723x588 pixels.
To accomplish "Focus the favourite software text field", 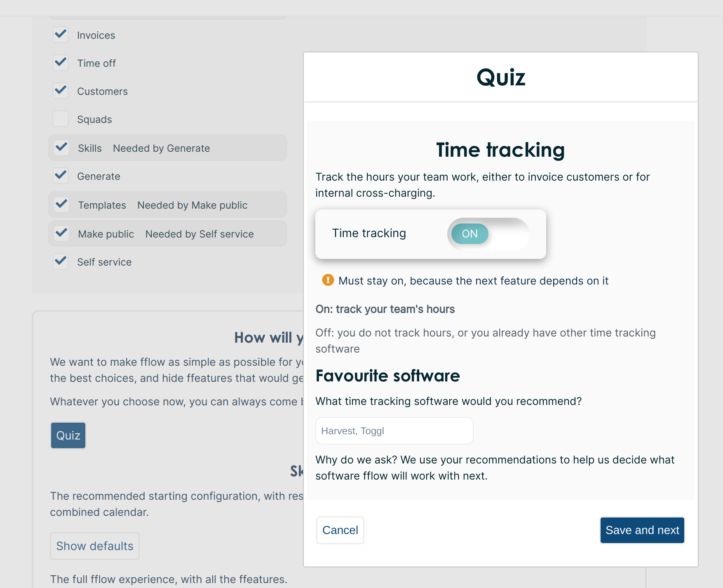I will [x=394, y=431].
